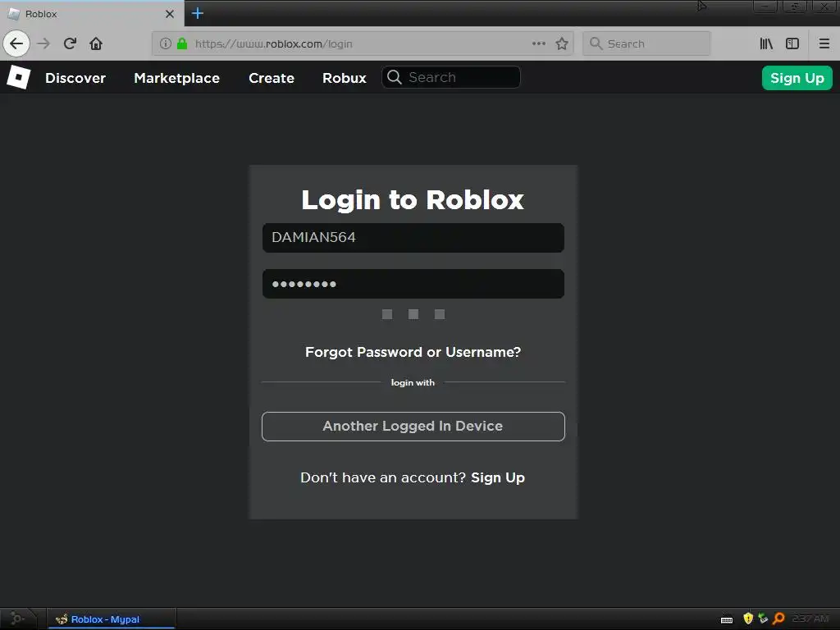
Task: Open the browser library icon
Action: coord(766,43)
